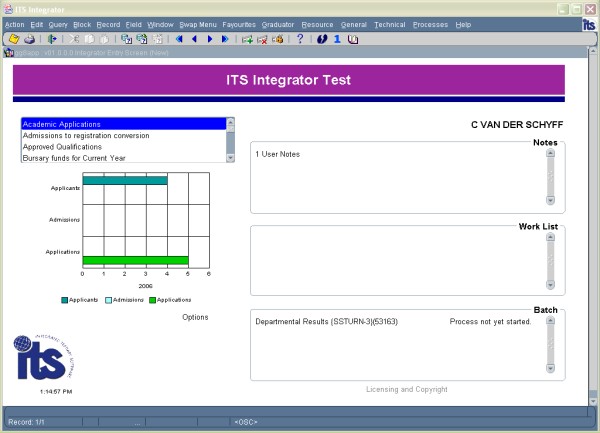Click the question mark Help icon
The image size is (600, 433).
[x=300, y=39]
